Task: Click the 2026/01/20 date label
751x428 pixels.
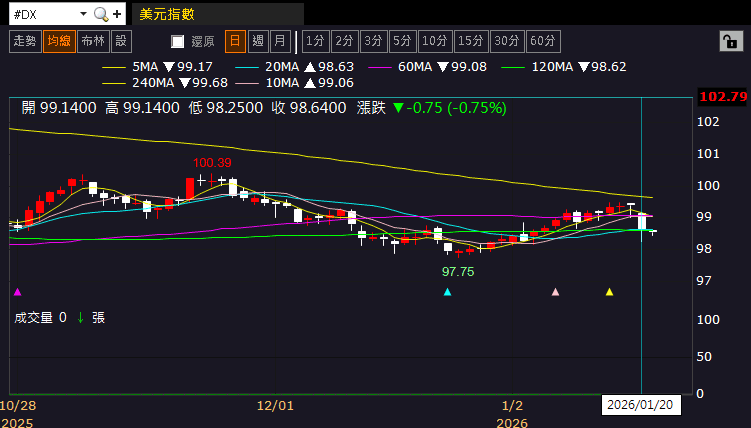Action: pyautogui.click(x=640, y=405)
